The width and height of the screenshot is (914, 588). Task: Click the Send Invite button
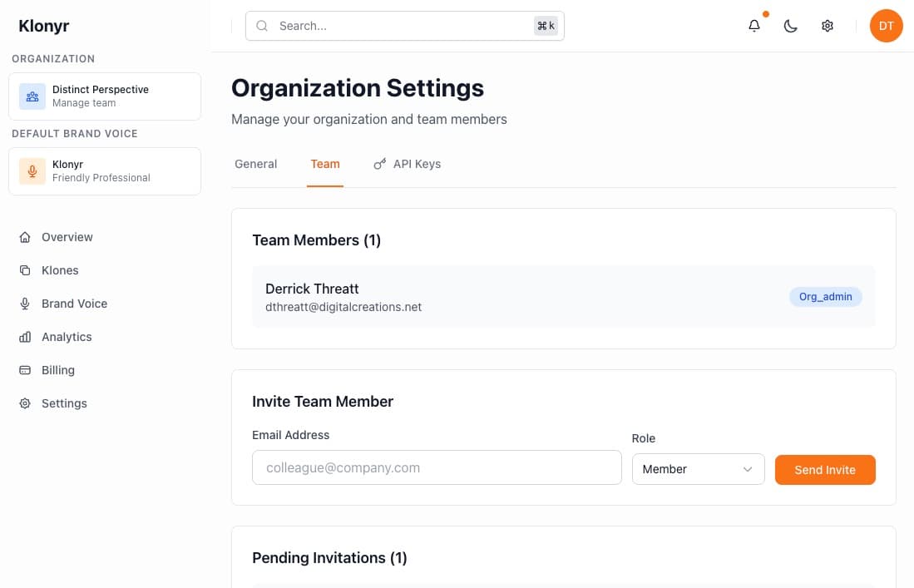[x=824, y=469]
